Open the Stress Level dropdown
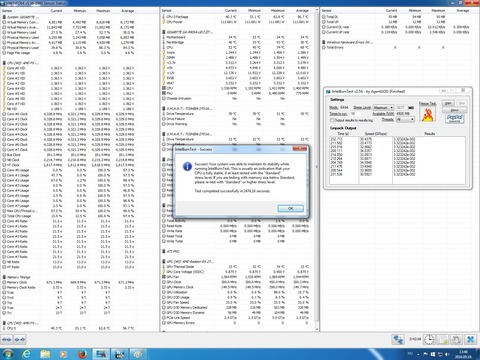The image size is (480, 360). tap(383, 107)
